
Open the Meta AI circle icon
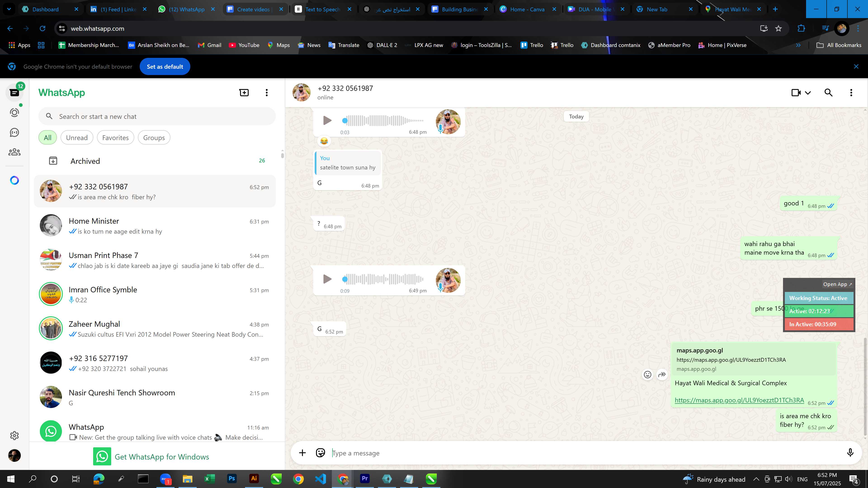click(14, 181)
